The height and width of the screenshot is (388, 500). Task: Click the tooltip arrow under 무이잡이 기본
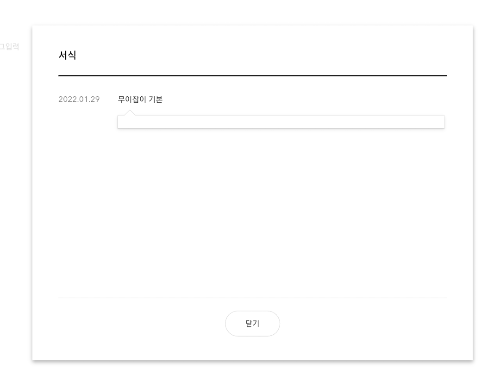pyautogui.click(x=130, y=113)
